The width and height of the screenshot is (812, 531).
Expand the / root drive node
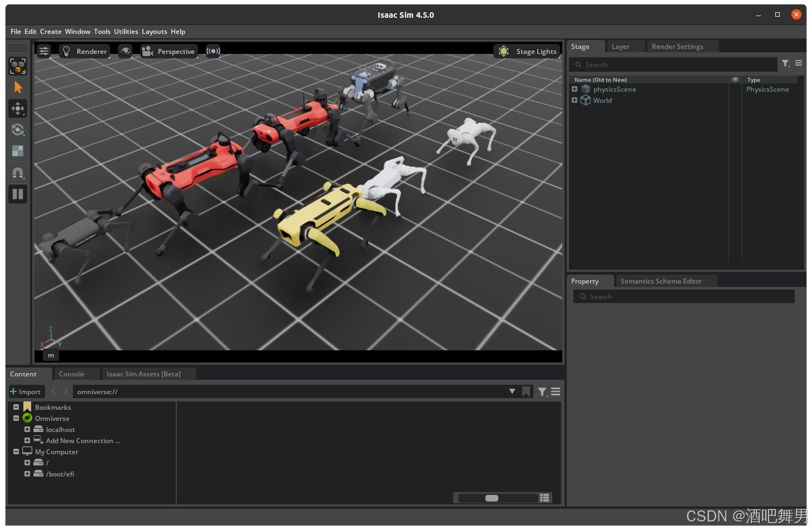point(27,463)
